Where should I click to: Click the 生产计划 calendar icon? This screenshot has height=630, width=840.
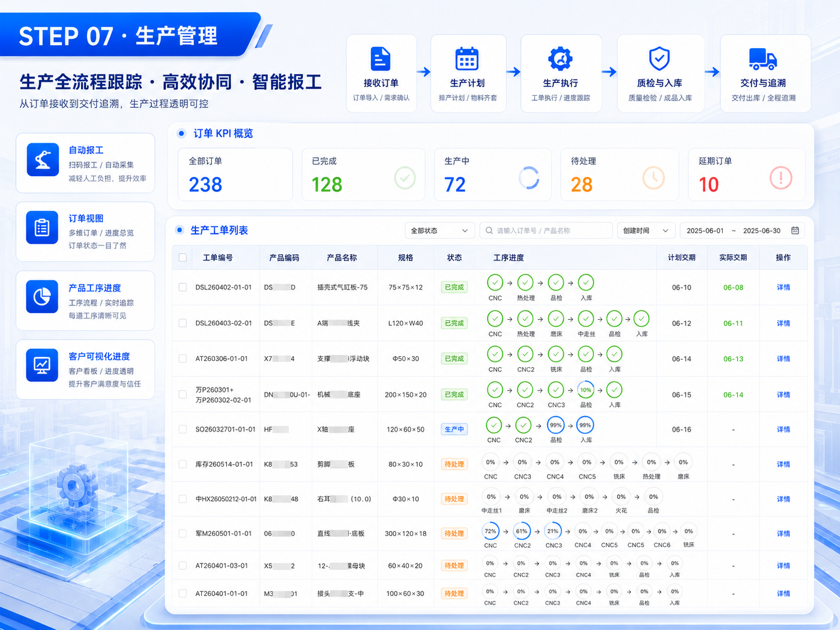pyautogui.click(x=467, y=59)
